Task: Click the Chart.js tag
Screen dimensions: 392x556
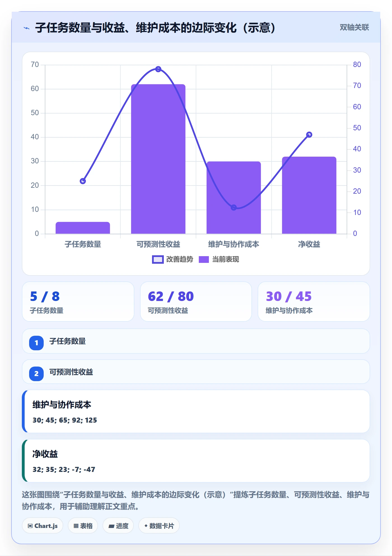Action: point(43,526)
